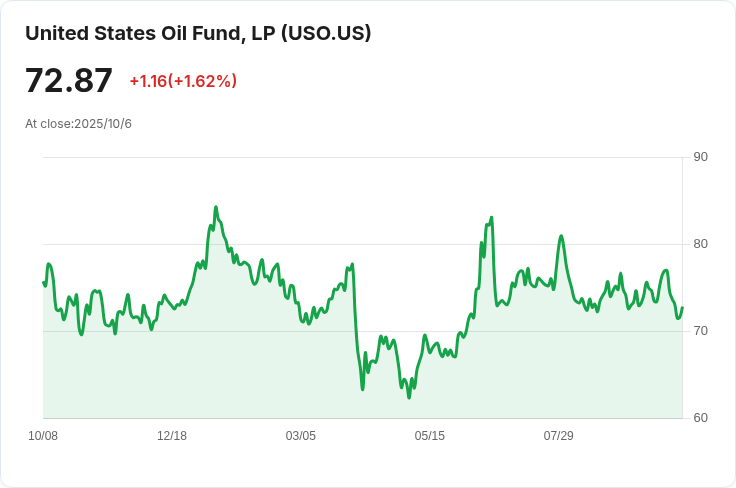Click the United States Oil Fund title
This screenshot has width=736, height=488.
pos(198,33)
